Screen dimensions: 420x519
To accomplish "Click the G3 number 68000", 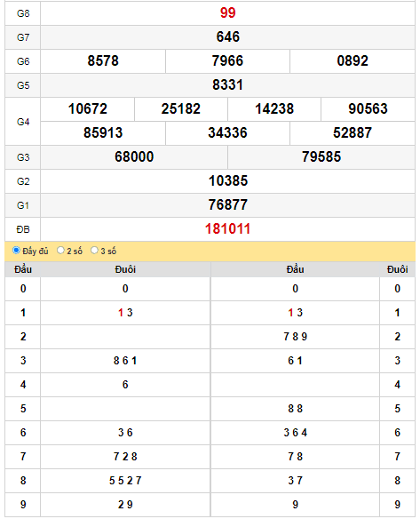I will [x=134, y=157].
